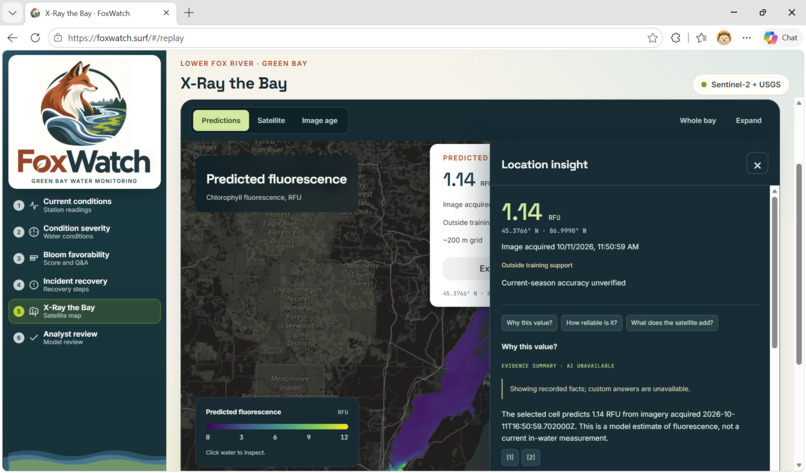Click 'Image acquired 10/11/2026' text
This screenshot has height=473, width=806.
tap(570, 247)
